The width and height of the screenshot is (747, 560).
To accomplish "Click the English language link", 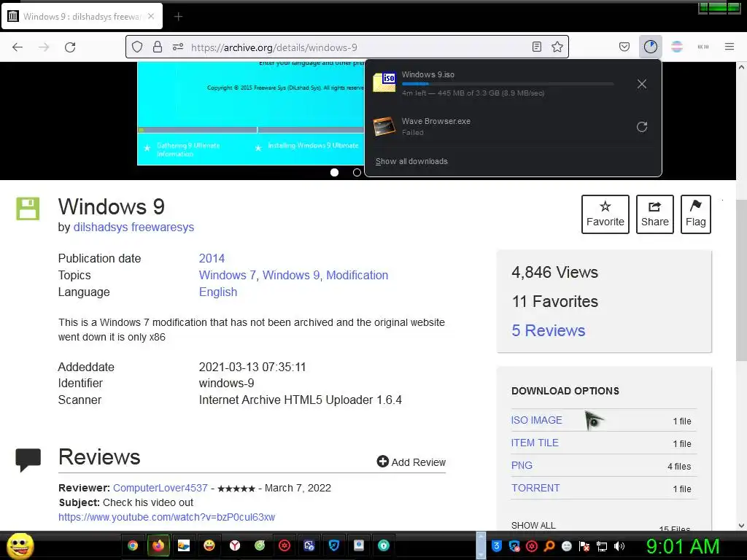I will [x=218, y=292].
